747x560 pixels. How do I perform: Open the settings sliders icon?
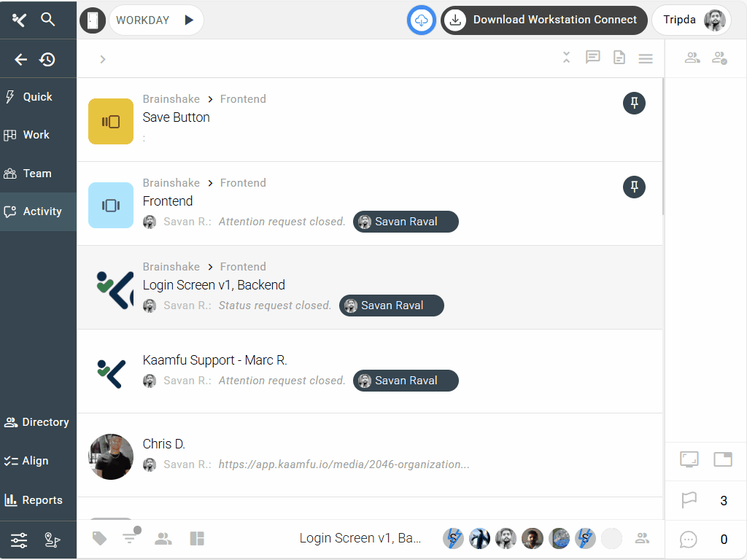(x=19, y=540)
